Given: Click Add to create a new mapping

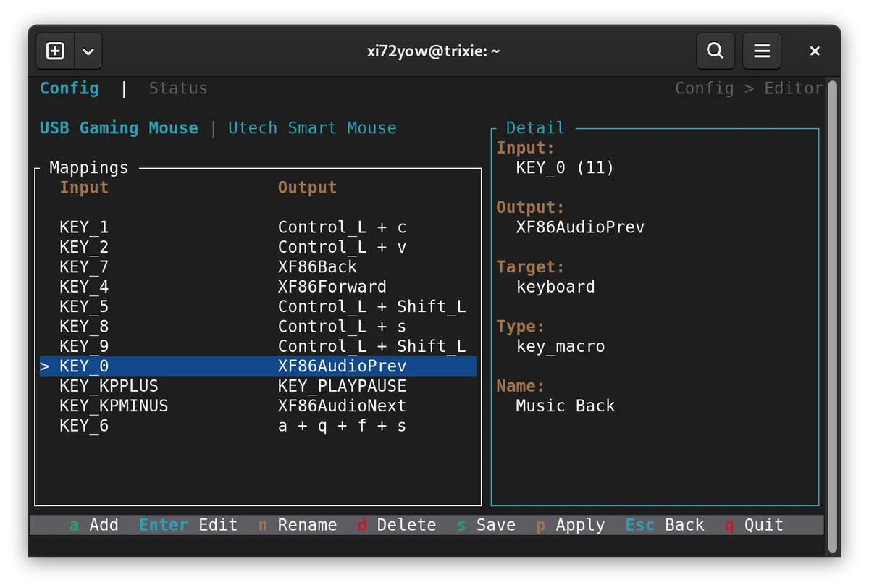Looking at the screenshot, I should point(95,524).
